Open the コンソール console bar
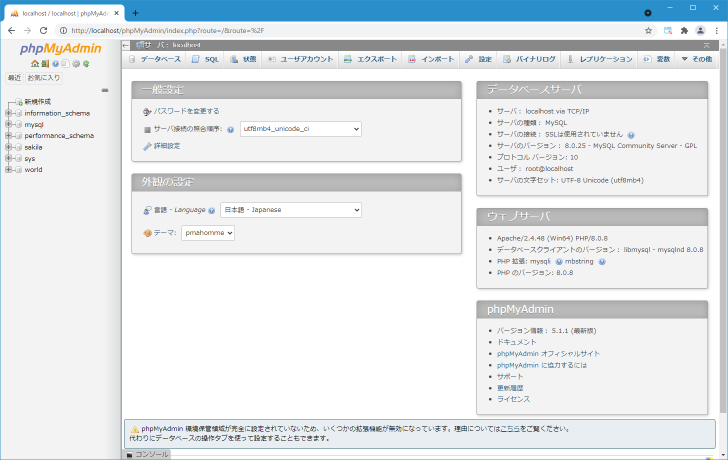Image resolution: width=728 pixels, height=460 pixels. pyautogui.click(x=147, y=454)
